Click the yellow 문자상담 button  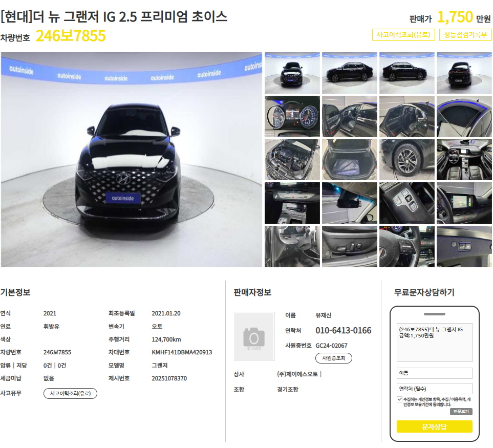pyautogui.click(x=434, y=426)
